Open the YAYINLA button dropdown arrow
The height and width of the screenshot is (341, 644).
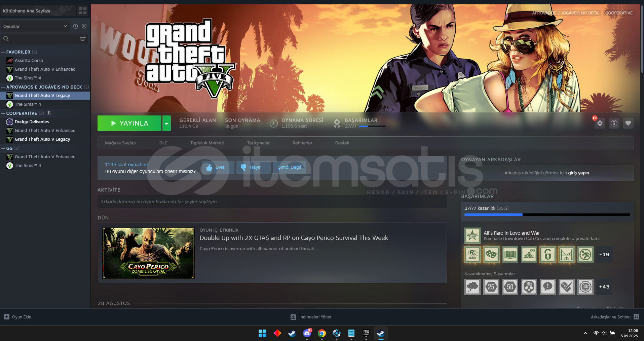click(x=166, y=123)
